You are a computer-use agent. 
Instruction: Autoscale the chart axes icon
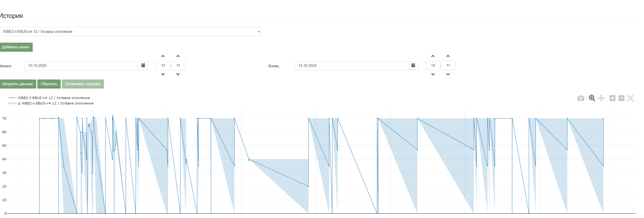coord(630,98)
